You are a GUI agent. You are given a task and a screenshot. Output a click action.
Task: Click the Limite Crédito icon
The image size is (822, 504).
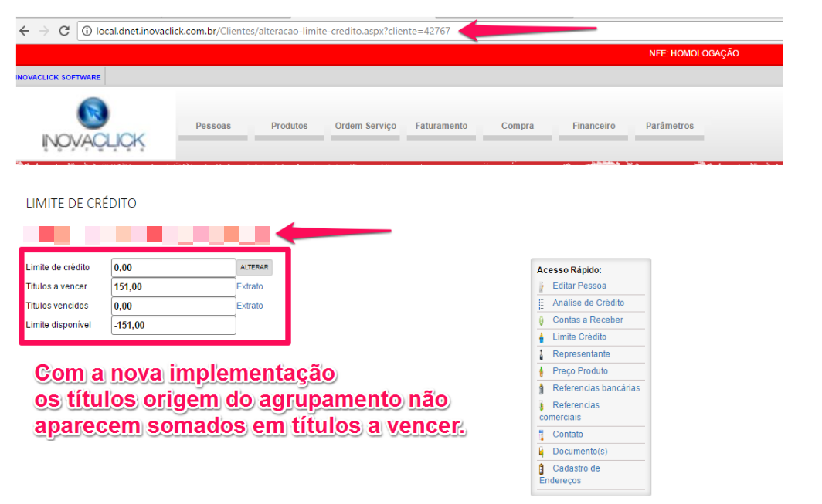(x=542, y=337)
